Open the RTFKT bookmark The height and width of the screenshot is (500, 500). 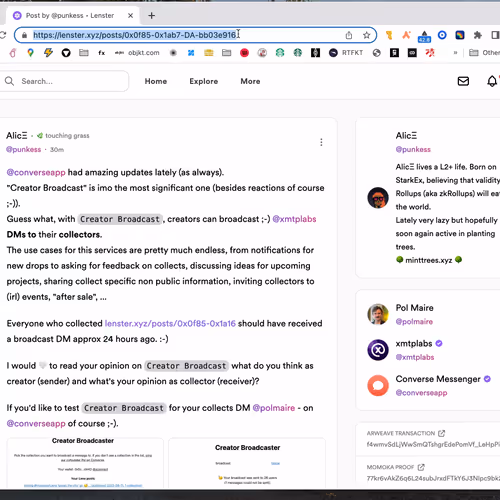(346, 53)
